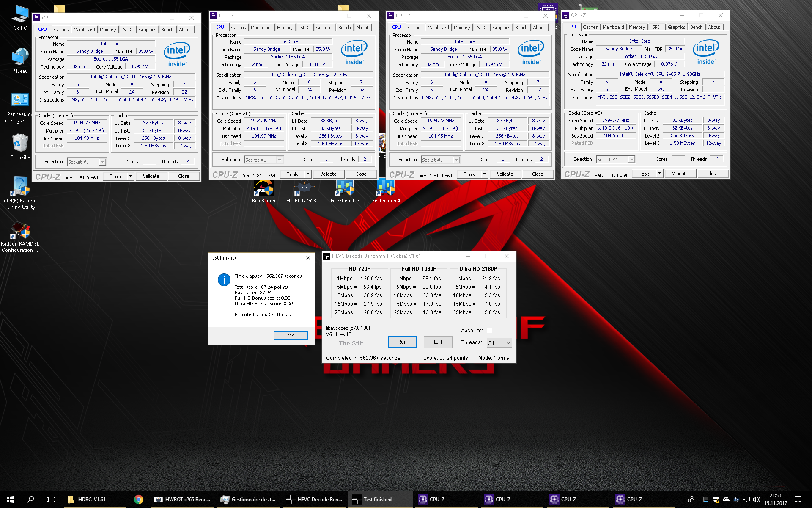Image resolution: width=812 pixels, height=508 pixels.
Task: Open SPD tab in the rightmost CPU-Z window
Action: (656, 27)
